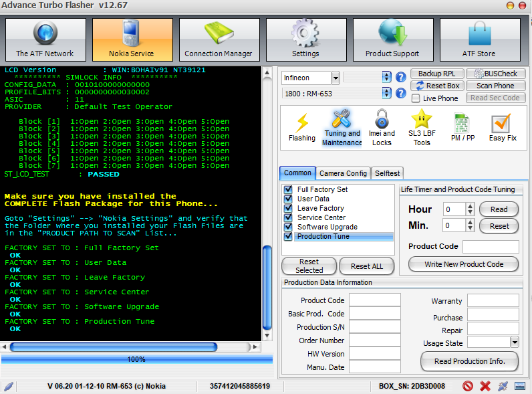The image size is (532, 394).
Task: Click the Production S/N field
Action: click(375, 326)
